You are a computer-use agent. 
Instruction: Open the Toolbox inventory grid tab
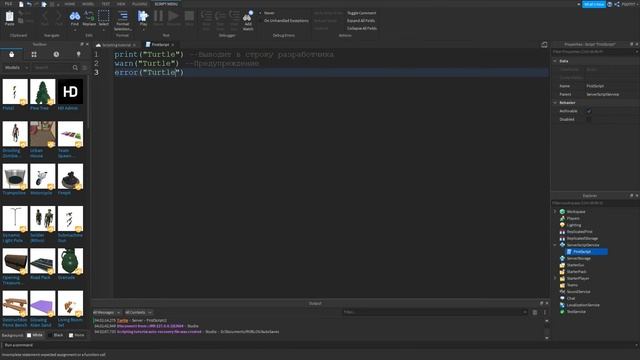34,54
